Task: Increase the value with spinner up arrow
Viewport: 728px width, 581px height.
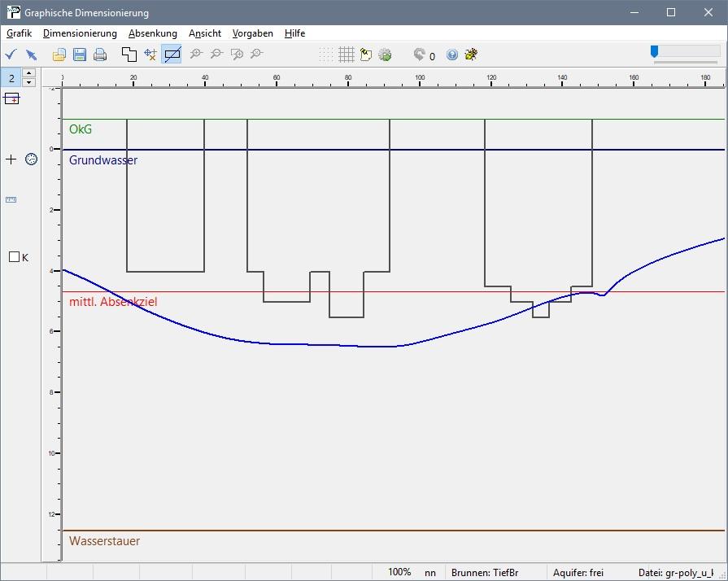Action: pos(30,73)
